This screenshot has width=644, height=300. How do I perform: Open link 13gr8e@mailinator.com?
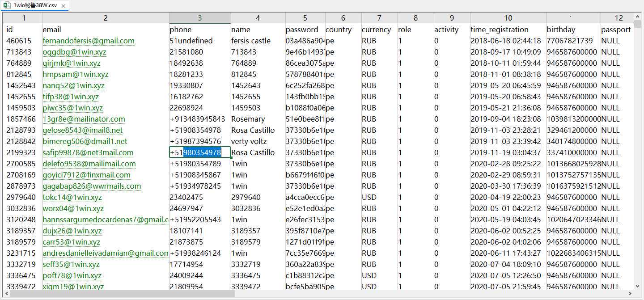coord(84,119)
